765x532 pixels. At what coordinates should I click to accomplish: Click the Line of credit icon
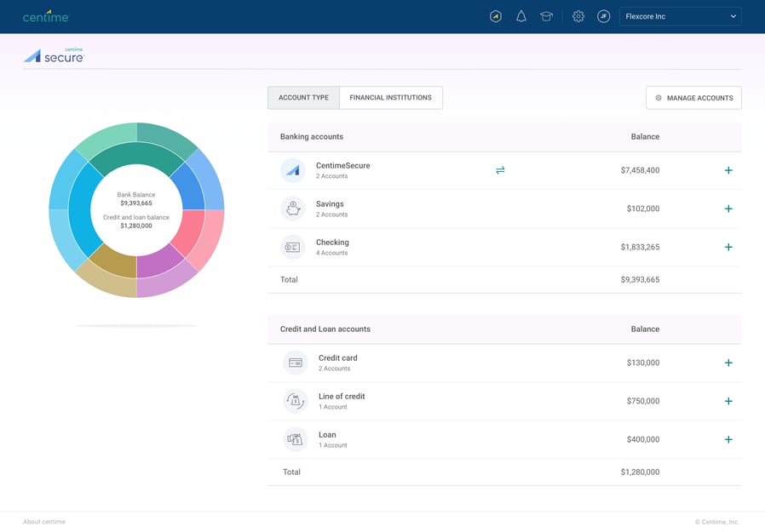pyautogui.click(x=295, y=401)
